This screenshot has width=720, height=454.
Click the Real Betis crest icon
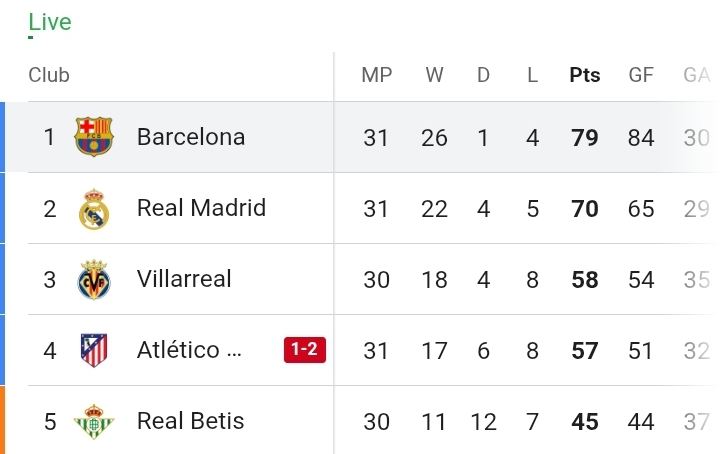click(95, 422)
